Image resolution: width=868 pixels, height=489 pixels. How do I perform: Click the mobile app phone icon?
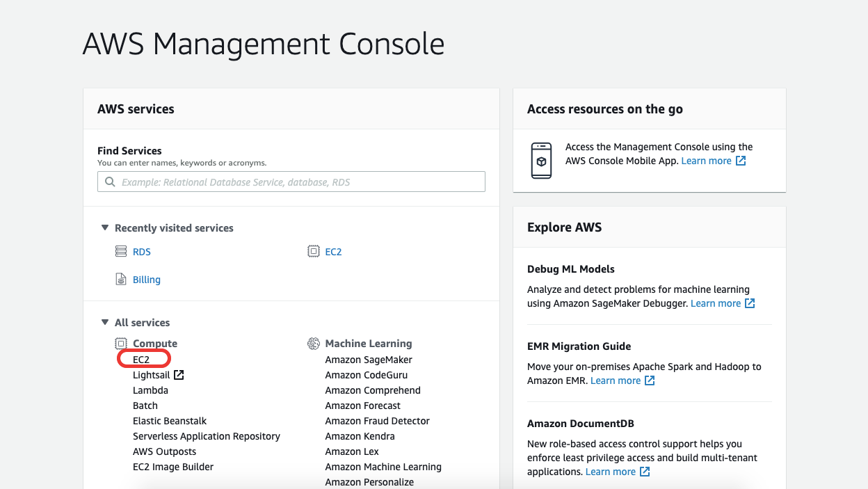click(541, 161)
